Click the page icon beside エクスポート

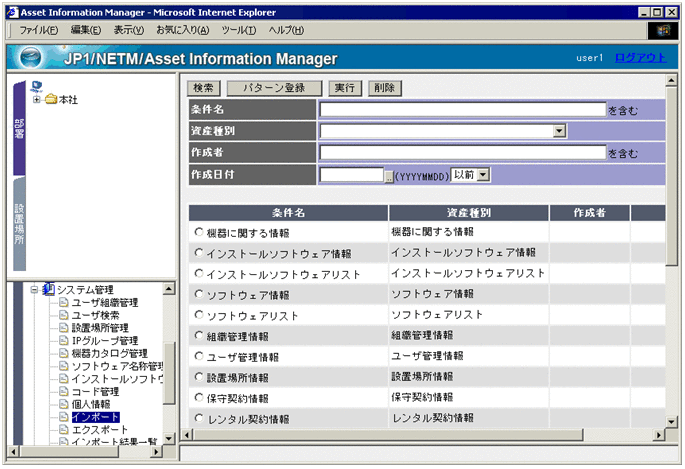coord(63,431)
